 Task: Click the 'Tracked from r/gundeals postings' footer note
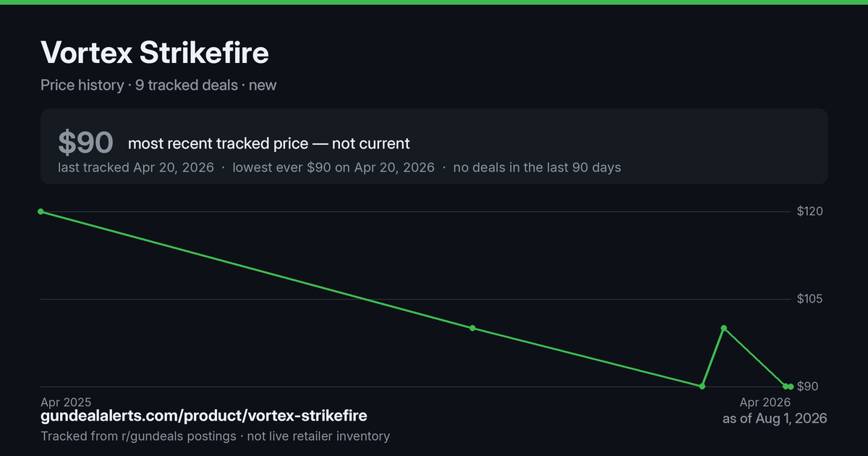pyautogui.click(x=138, y=436)
